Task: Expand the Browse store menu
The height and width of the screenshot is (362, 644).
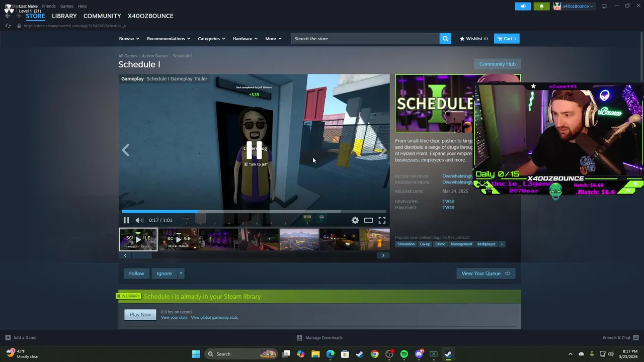Action: [129, 39]
